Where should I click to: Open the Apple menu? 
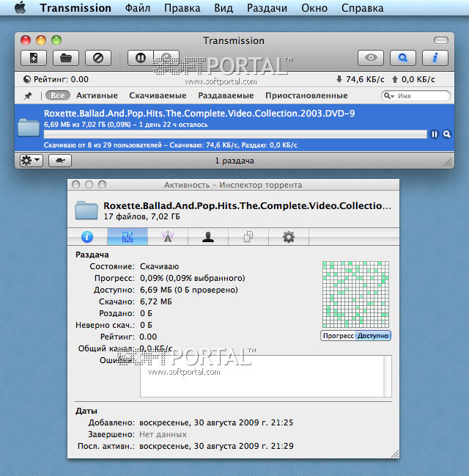[x=20, y=7]
